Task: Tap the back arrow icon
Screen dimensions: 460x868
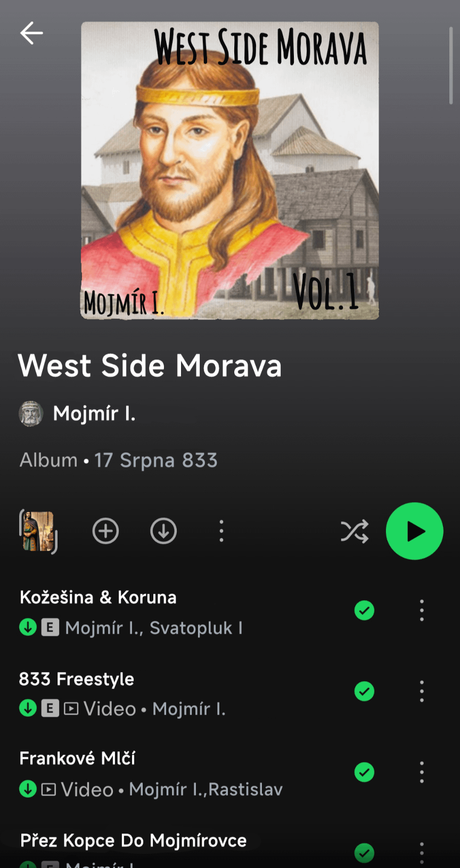Action: tap(31, 33)
